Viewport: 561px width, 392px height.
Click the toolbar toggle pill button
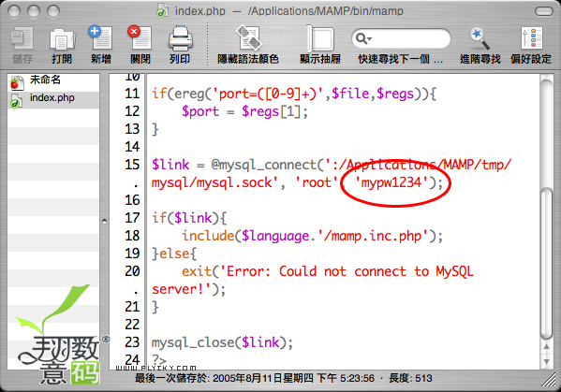click(x=544, y=11)
